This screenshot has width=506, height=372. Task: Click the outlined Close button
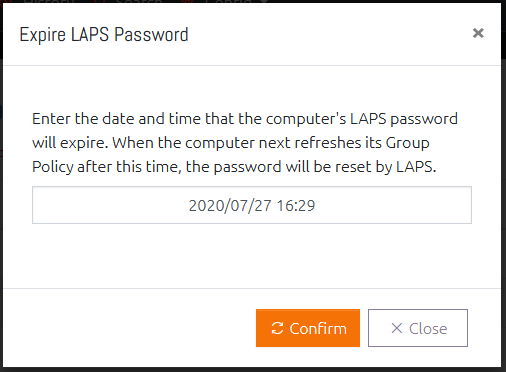tap(418, 328)
